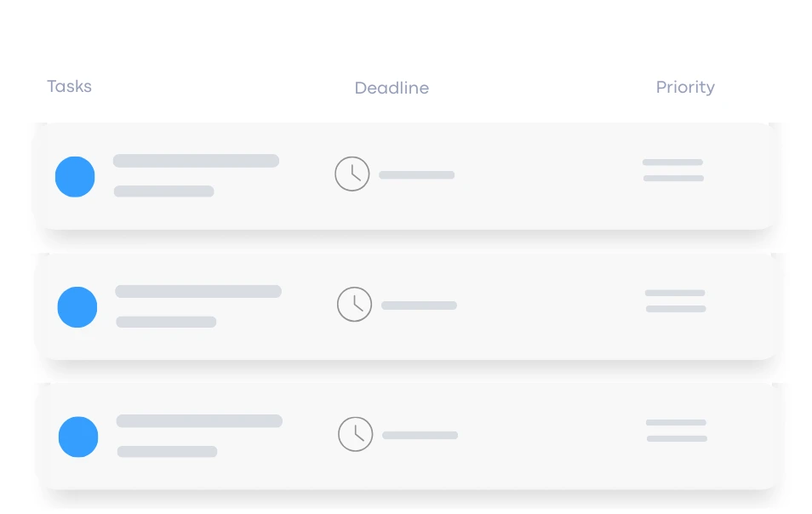Screen dimensions: 812x514
Task: Click the third row's deadline text bar
Action: pyautogui.click(x=420, y=435)
